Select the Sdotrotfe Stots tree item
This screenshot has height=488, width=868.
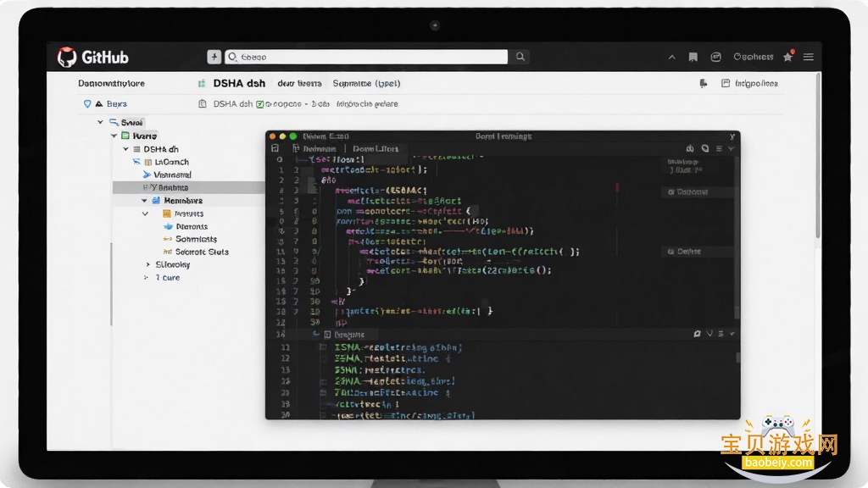(202, 252)
